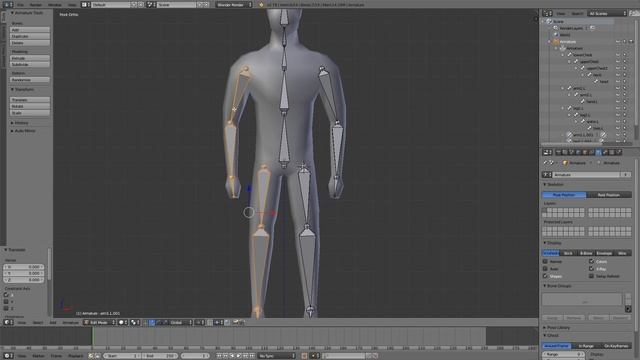
Task: Open the Edit Mode dropdown
Action: click(x=99, y=322)
